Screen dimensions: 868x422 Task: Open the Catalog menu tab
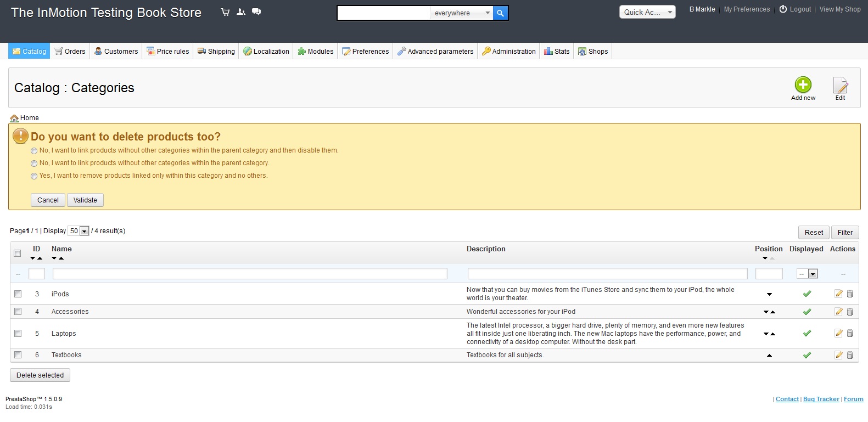coord(29,51)
